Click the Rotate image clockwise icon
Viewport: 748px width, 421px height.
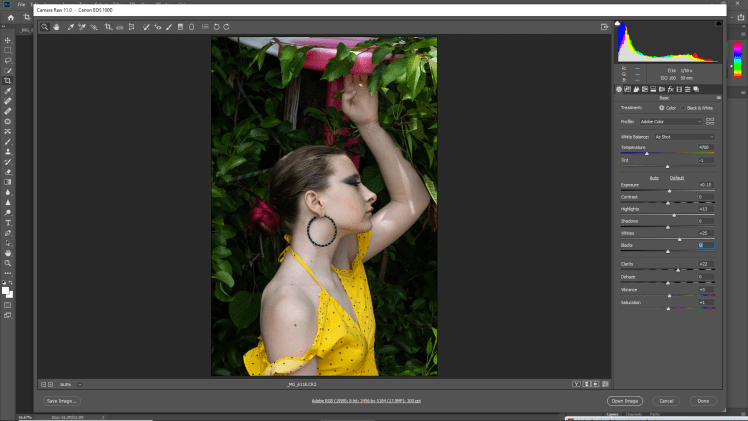click(x=227, y=27)
